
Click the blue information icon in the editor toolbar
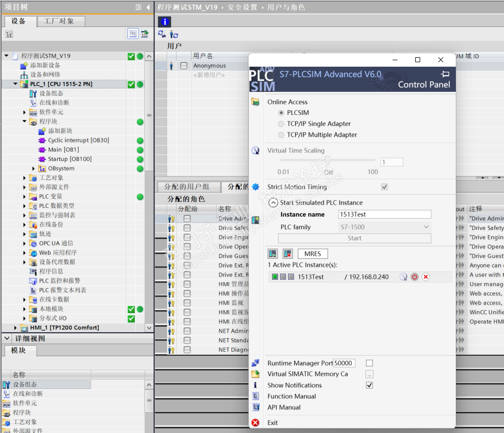[165, 22]
